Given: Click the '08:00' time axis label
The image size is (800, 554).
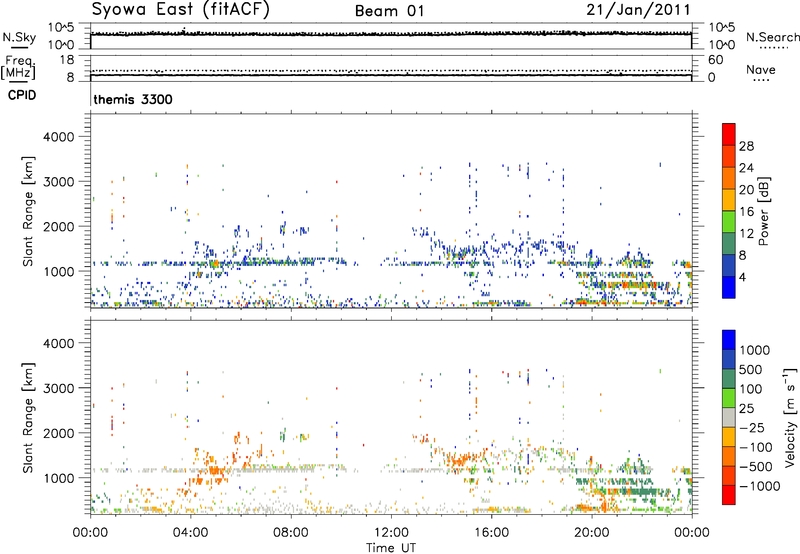Looking at the screenshot, I should pos(291,533).
